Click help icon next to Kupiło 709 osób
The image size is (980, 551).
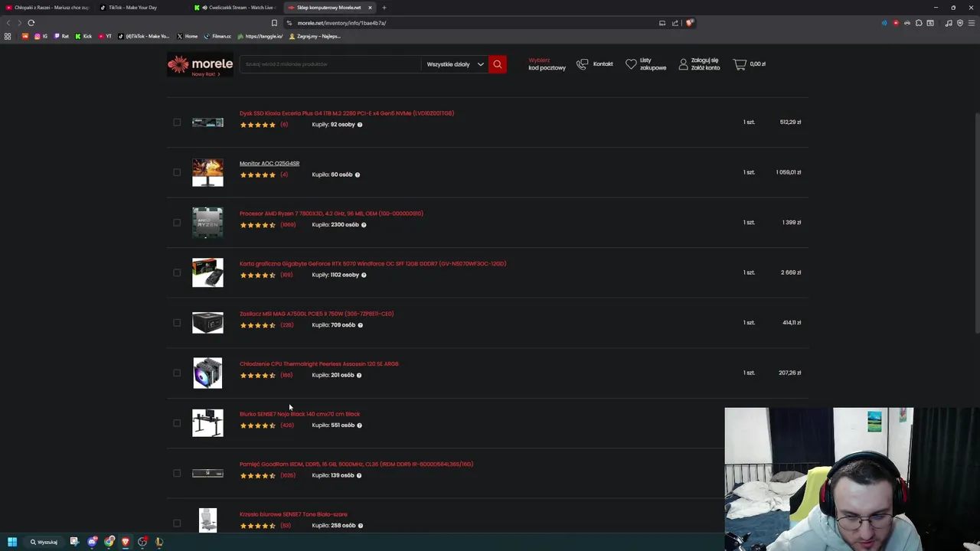pyautogui.click(x=361, y=325)
